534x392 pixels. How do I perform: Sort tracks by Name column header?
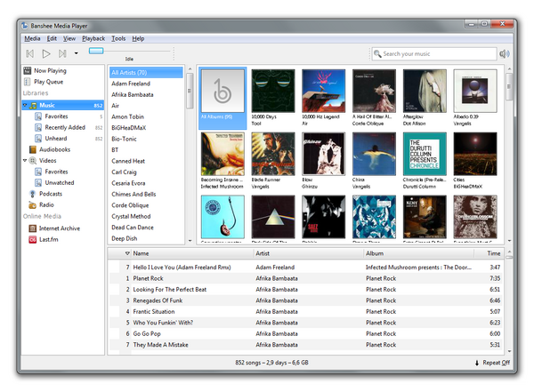(x=192, y=253)
